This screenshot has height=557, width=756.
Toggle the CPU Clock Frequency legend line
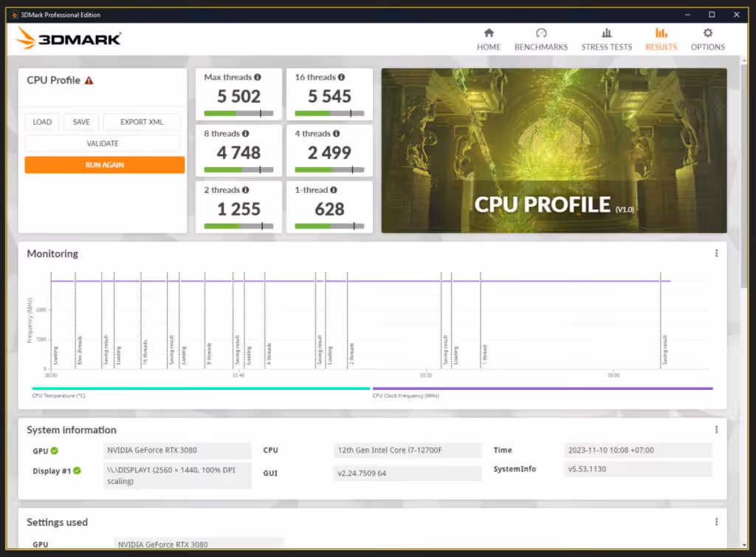click(543, 389)
